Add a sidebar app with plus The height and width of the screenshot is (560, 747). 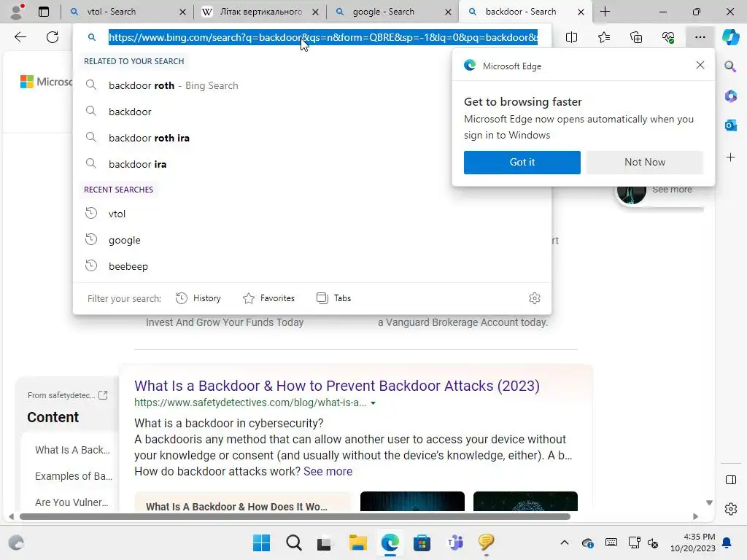(x=730, y=157)
